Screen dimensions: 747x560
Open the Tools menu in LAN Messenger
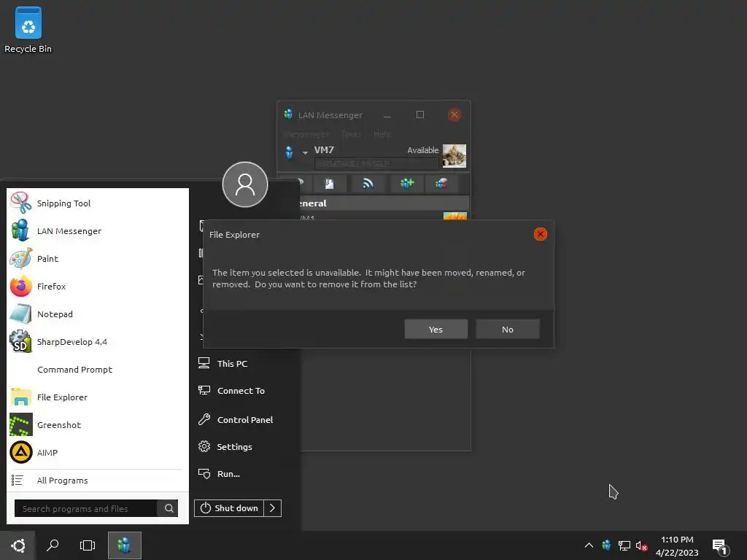click(x=351, y=134)
